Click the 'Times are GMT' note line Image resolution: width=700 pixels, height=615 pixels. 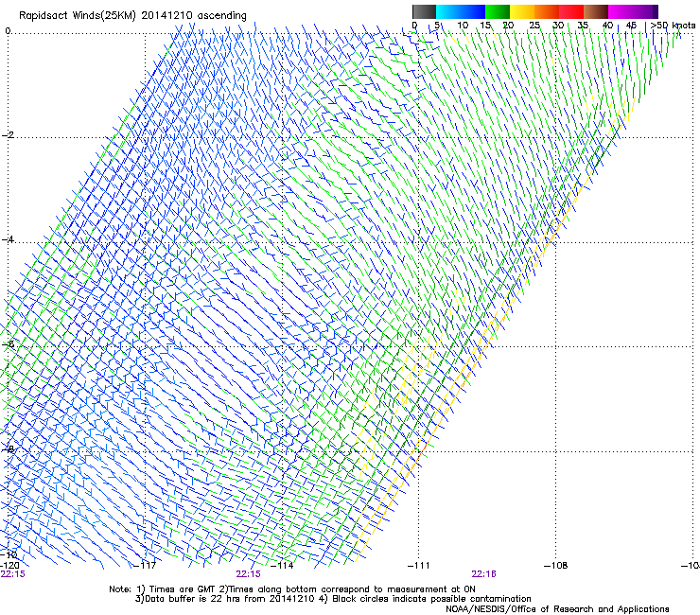292,589
